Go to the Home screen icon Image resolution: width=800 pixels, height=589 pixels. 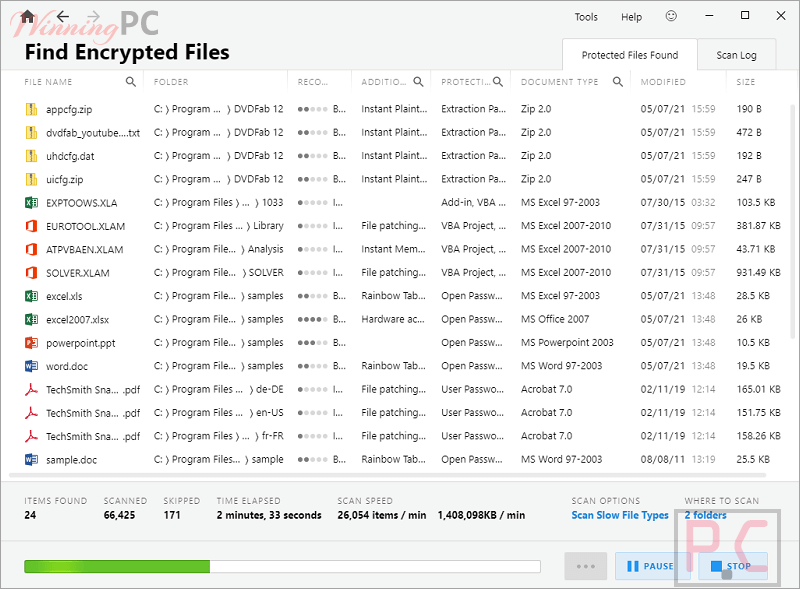(x=28, y=16)
